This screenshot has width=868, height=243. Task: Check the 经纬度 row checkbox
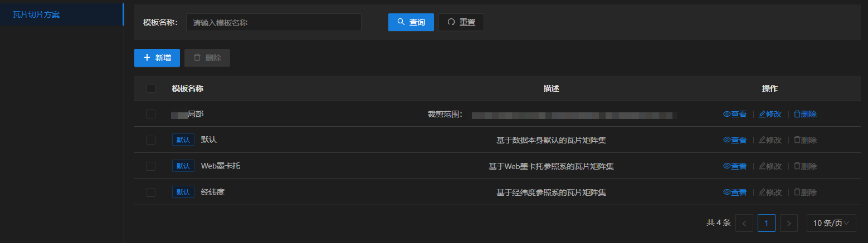point(151,192)
